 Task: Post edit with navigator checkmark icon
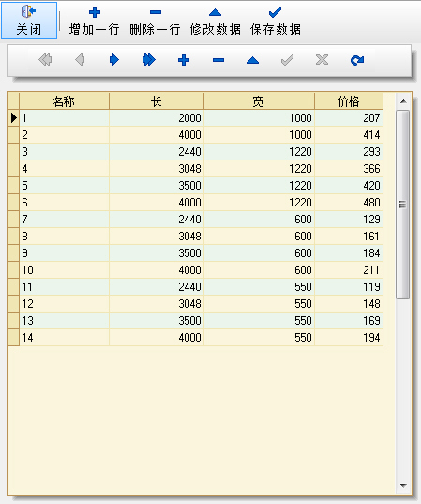click(x=288, y=60)
